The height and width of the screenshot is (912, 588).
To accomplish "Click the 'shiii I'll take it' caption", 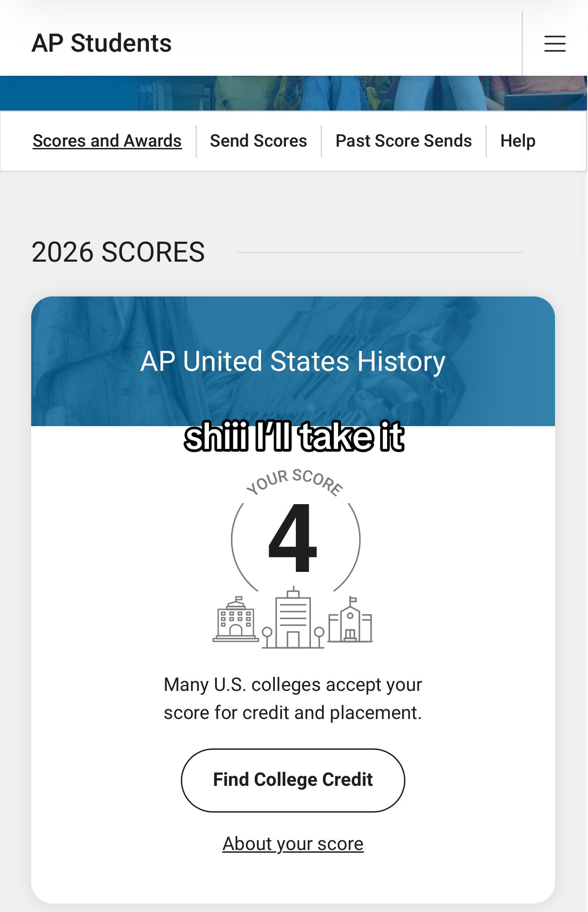I will (294, 437).
